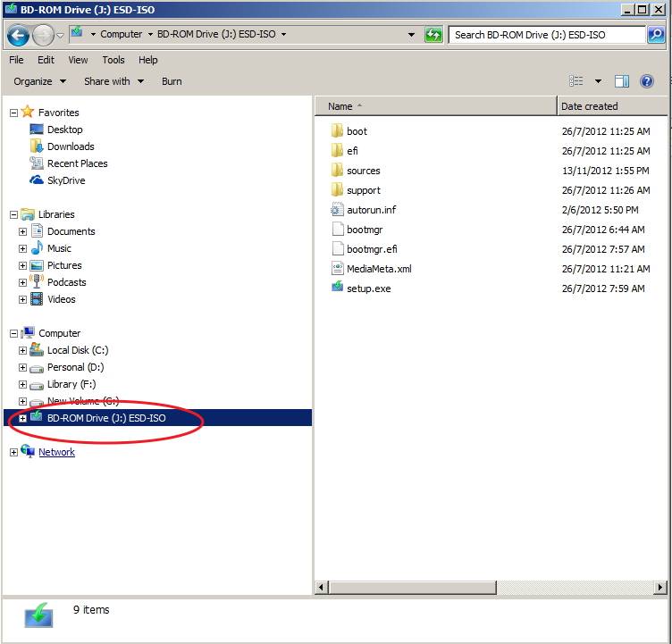Select the sources folder icon
672x644 pixels.
click(337, 170)
